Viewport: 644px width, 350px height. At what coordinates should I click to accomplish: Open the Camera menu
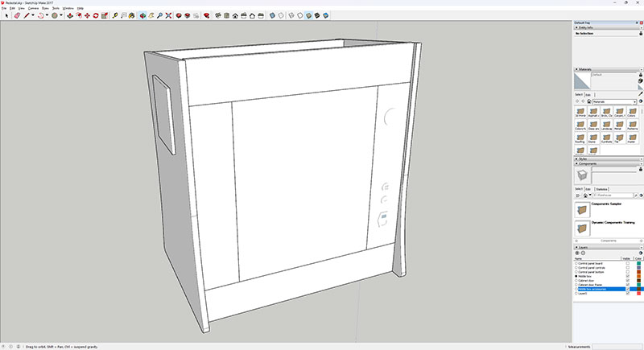tap(33, 8)
